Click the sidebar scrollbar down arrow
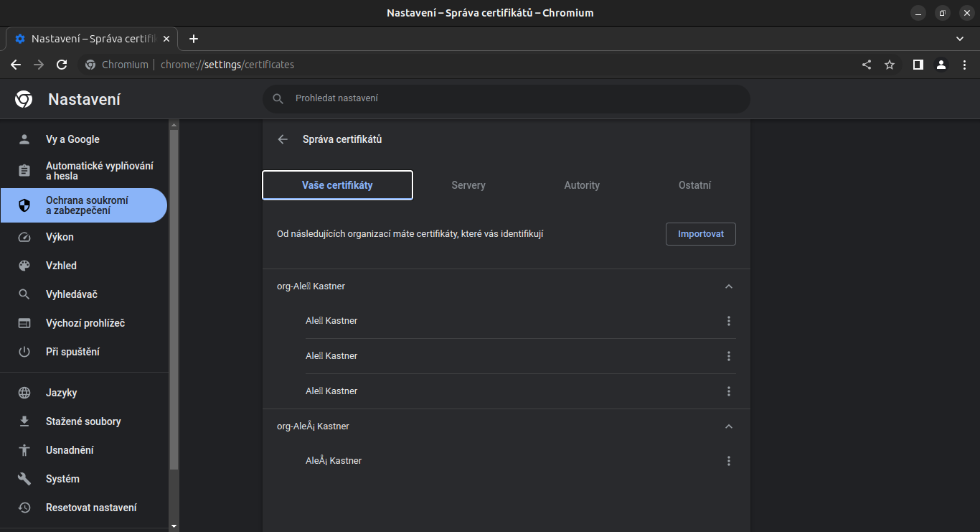The width and height of the screenshot is (980, 532). coord(174,526)
